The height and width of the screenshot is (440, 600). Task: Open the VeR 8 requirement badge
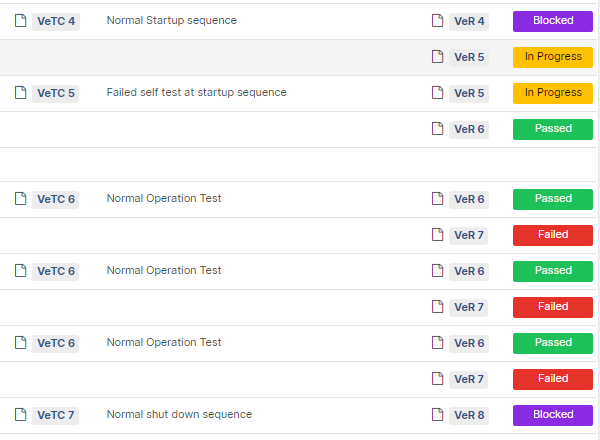pyautogui.click(x=469, y=415)
